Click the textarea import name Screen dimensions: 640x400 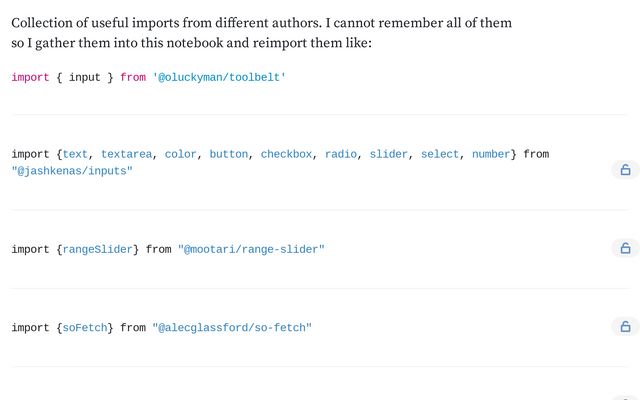pos(127,154)
